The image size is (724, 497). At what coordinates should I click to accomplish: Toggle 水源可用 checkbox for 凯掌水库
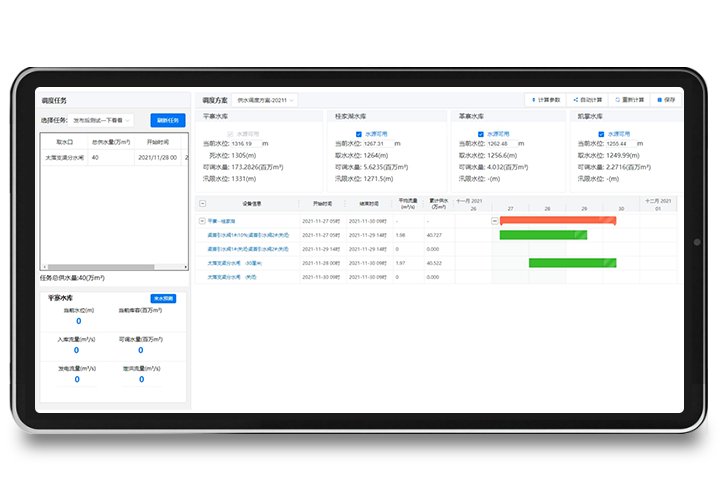pyautogui.click(x=602, y=133)
